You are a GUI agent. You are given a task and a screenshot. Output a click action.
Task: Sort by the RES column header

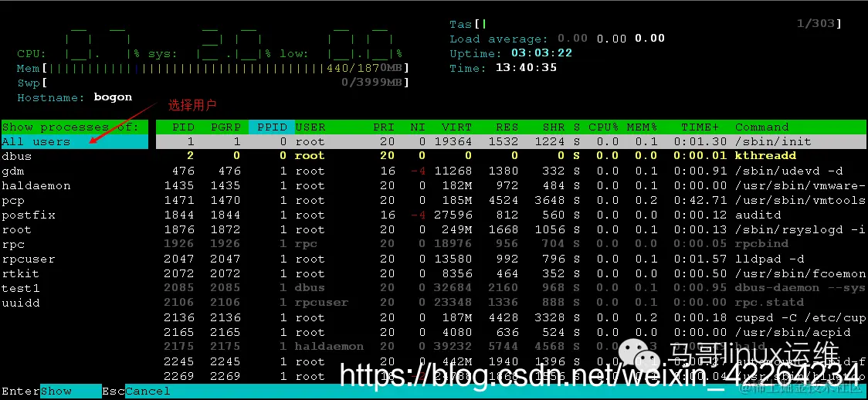tap(507, 127)
